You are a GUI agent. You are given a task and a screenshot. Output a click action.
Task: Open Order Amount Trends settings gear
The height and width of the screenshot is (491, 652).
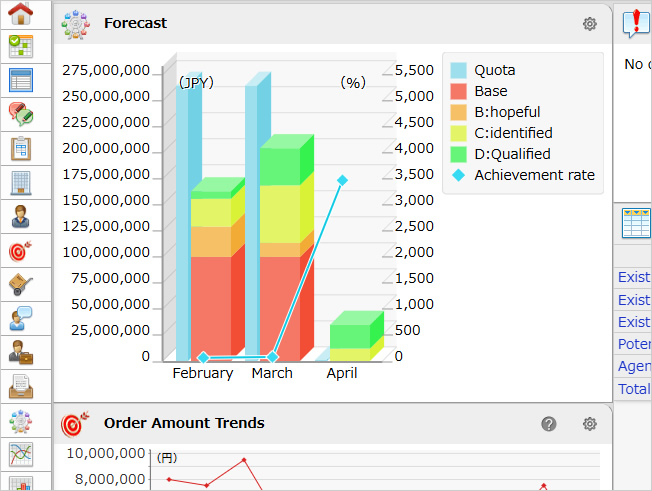point(590,424)
